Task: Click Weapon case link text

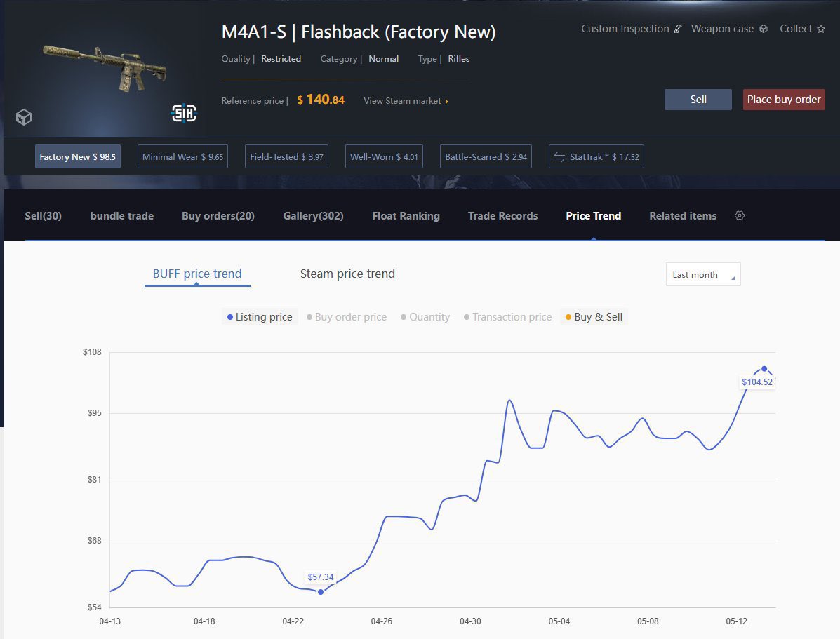Action: [x=722, y=29]
